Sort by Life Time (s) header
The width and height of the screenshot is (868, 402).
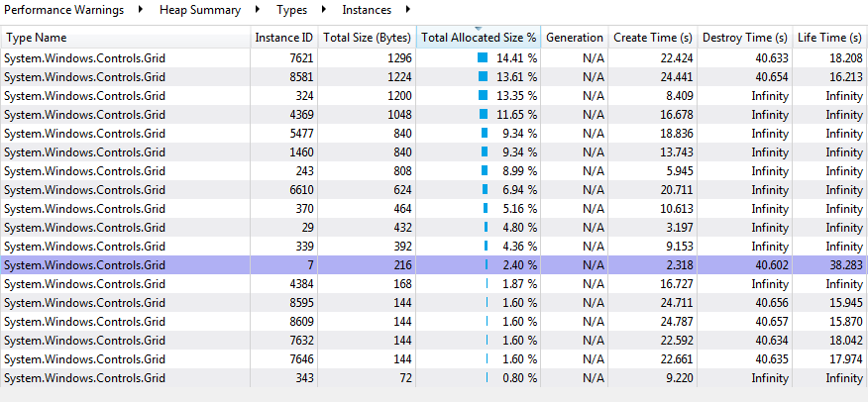coord(829,38)
